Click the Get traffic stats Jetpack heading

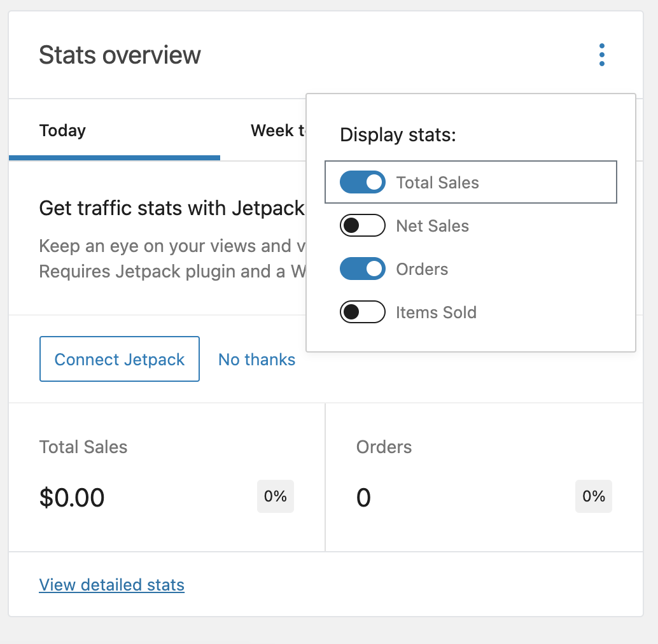(x=172, y=208)
